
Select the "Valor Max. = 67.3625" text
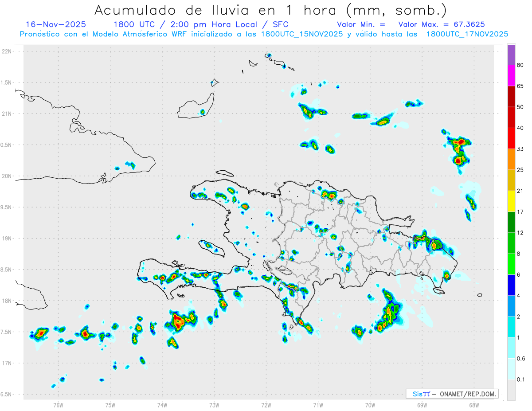[442, 24]
